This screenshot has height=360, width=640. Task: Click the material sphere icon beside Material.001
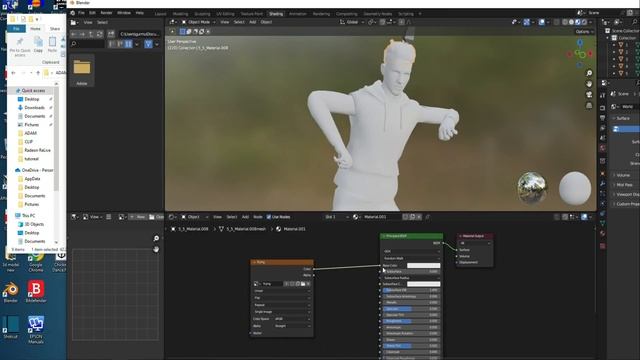356,217
